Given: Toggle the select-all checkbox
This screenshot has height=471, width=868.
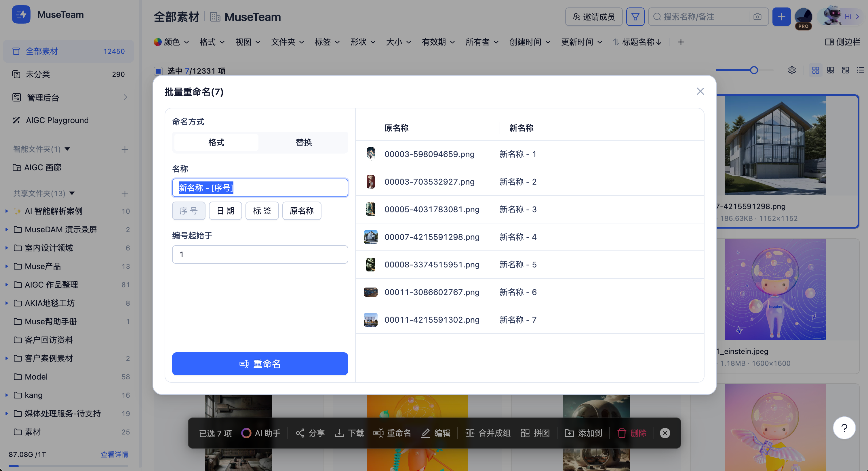Looking at the screenshot, I should click(x=158, y=71).
